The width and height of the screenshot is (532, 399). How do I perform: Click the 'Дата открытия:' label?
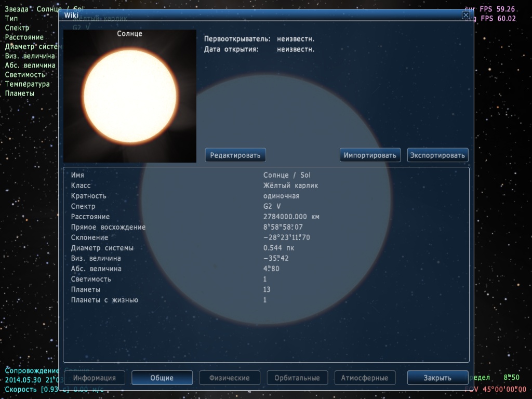(231, 49)
